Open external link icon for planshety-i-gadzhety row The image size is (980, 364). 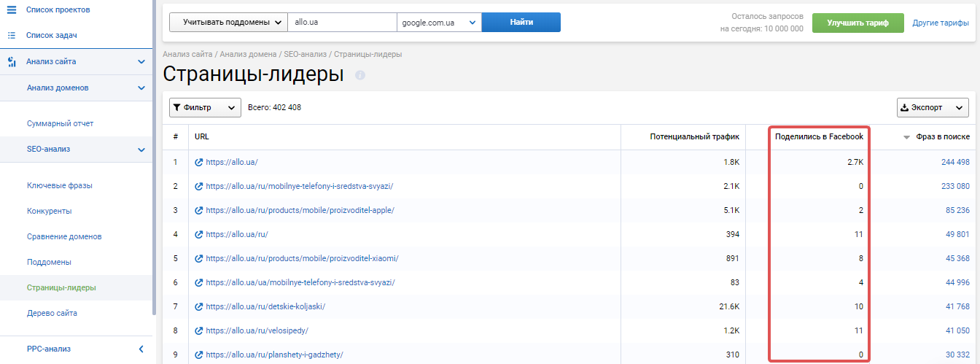(x=199, y=355)
